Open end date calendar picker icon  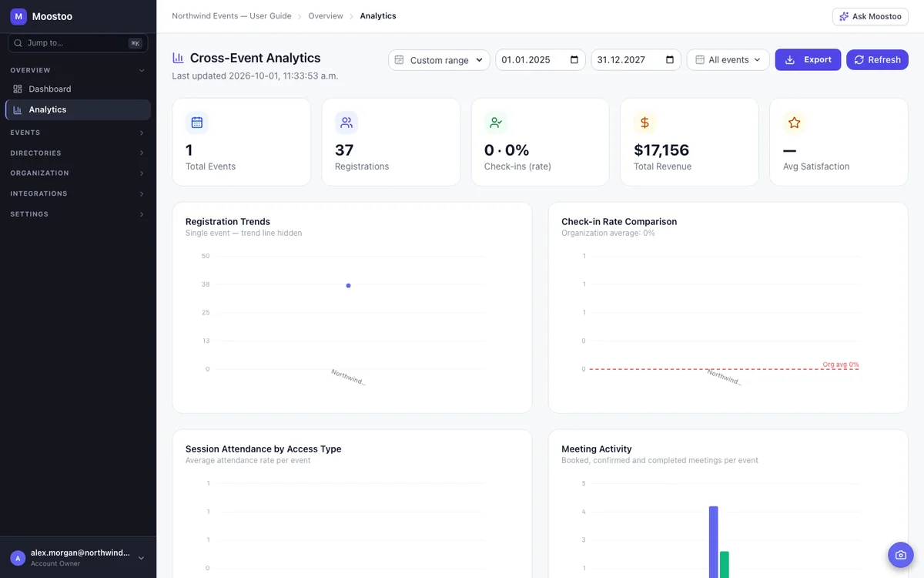670,60
